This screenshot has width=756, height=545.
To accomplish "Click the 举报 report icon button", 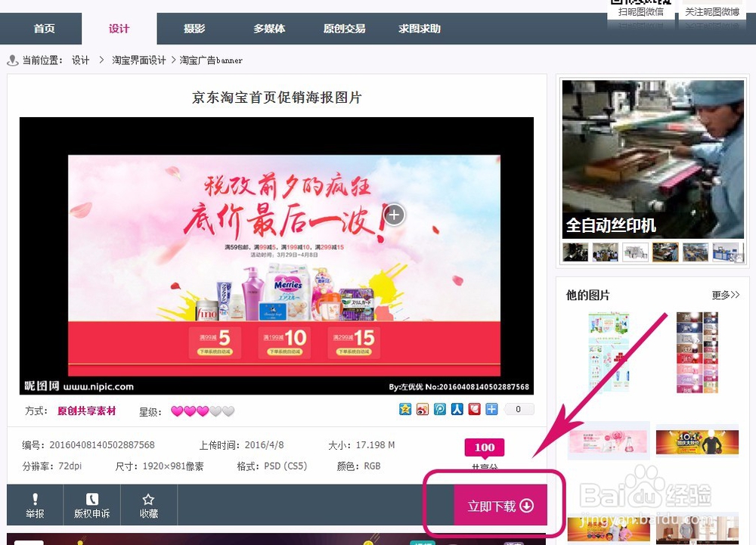I will tap(35, 505).
